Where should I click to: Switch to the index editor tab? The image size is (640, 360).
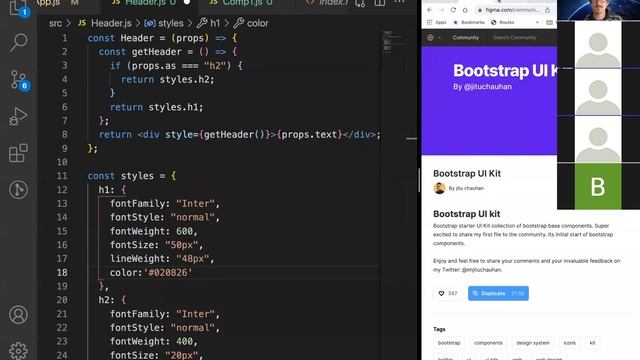click(328, 3)
